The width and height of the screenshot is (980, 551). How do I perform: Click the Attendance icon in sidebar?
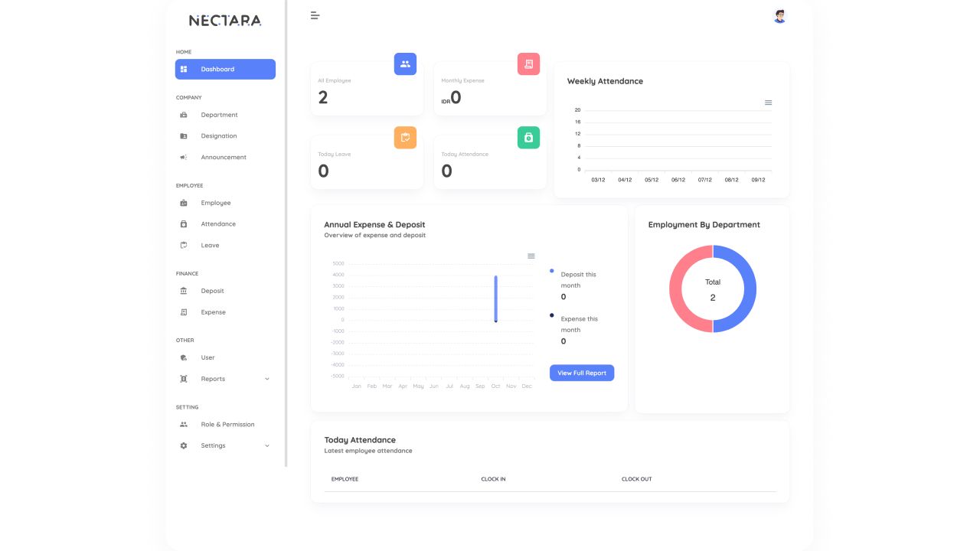pos(184,224)
